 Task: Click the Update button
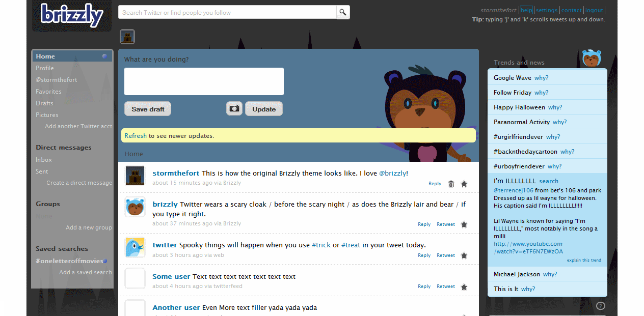pos(264,109)
